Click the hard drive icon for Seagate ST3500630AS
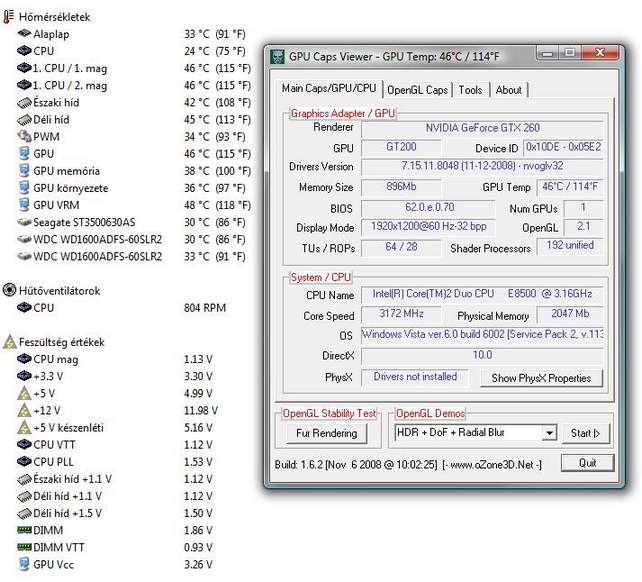 (24, 222)
